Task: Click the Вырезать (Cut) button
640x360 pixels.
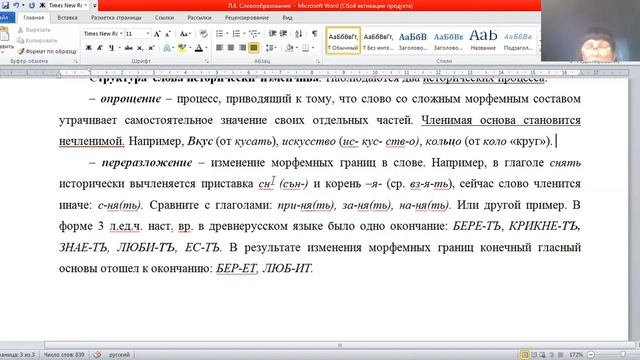Action: point(34,30)
